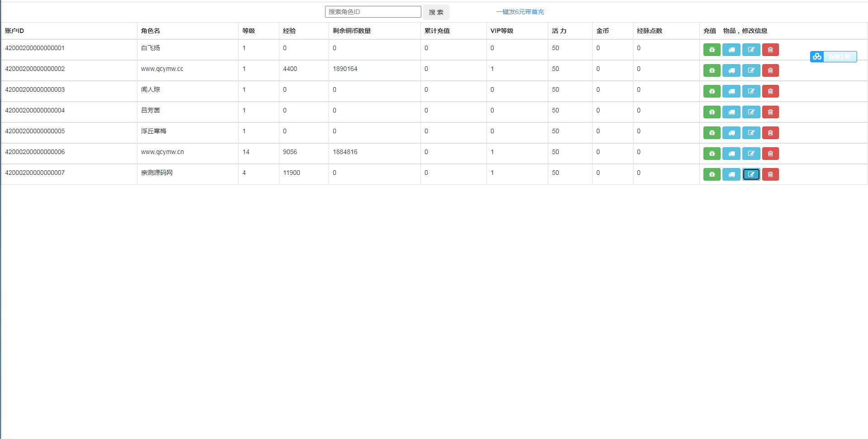Click the gift recharge icon for 浮丘寒梅

point(712,133)
